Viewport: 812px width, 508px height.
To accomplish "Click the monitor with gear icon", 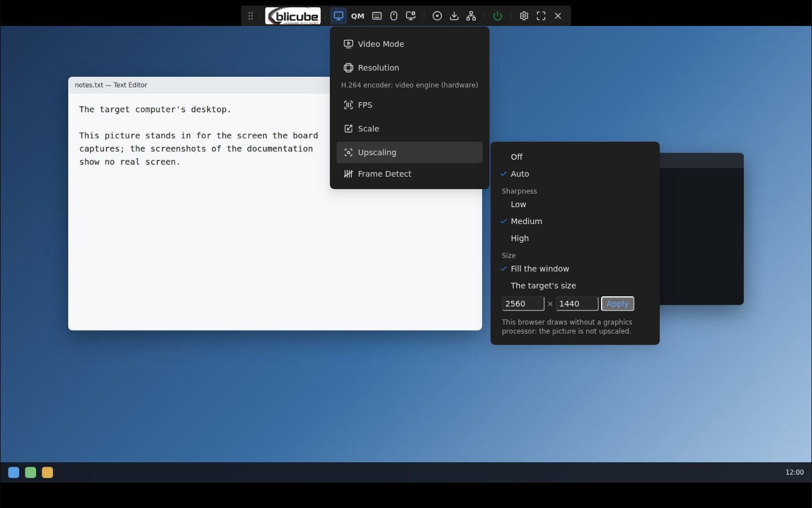I will coord(411,16).
